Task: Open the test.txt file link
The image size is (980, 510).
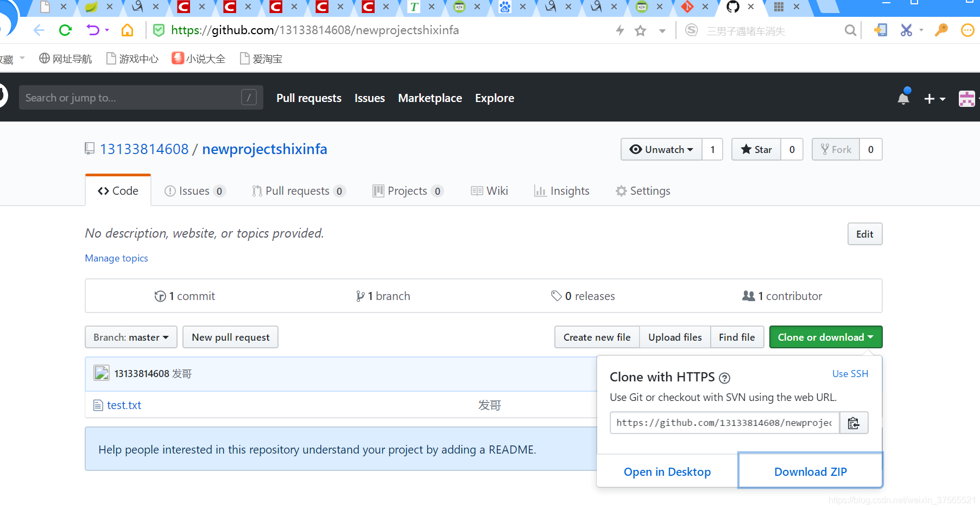Action: [x=124, y=405]
